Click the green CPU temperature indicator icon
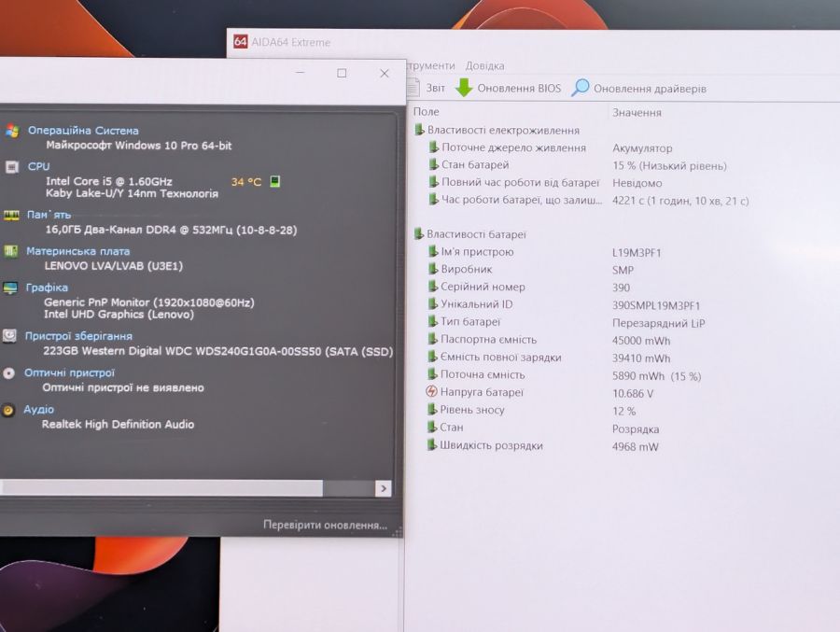 274,181
